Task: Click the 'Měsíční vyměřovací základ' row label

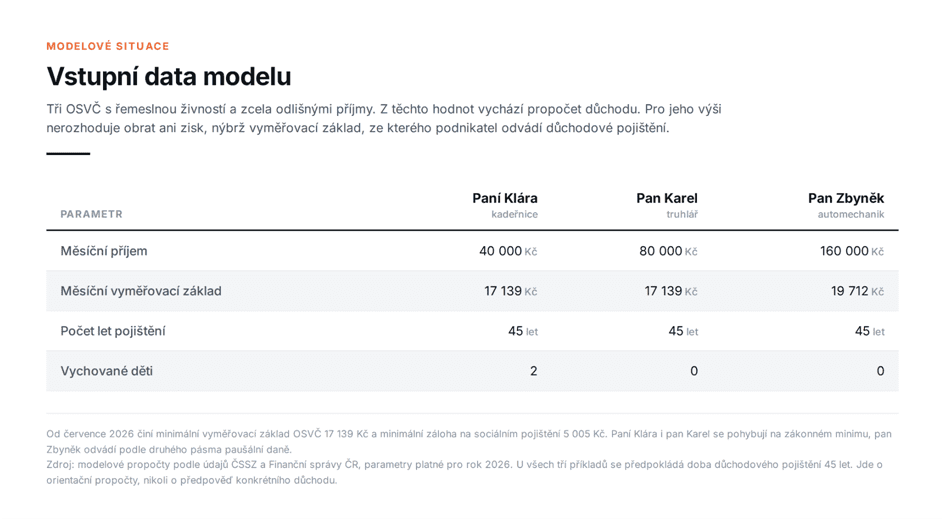Action: point(141,291)
